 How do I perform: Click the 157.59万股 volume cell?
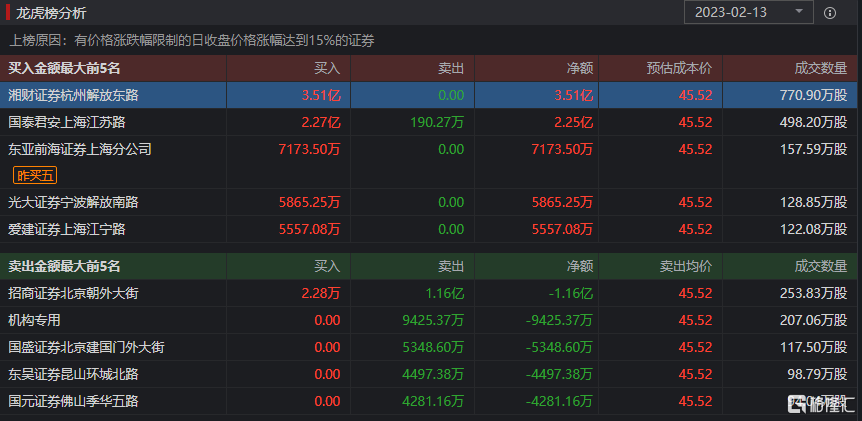click(x=814, y=149)
